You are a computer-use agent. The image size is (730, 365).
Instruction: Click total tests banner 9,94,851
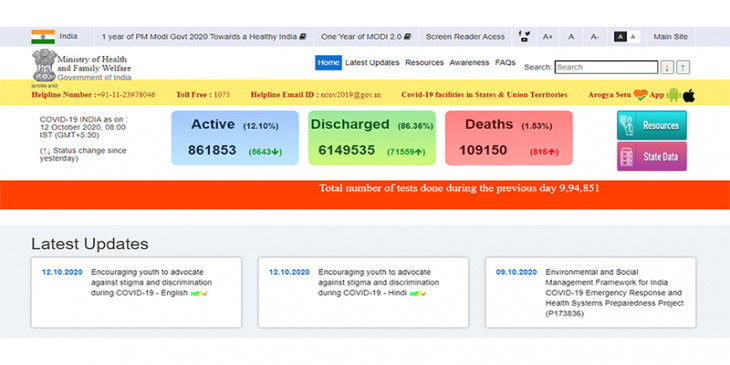(x=459, y=188)
